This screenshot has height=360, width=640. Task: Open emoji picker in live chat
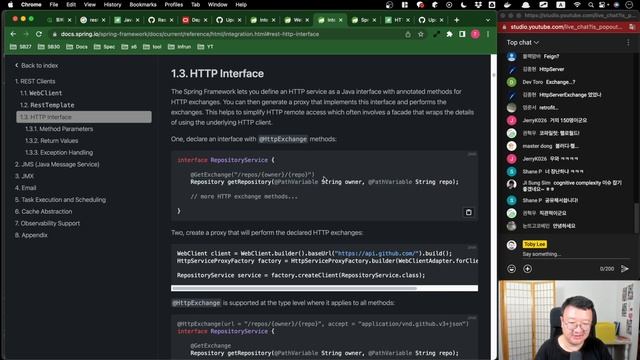tap(511, 269)
